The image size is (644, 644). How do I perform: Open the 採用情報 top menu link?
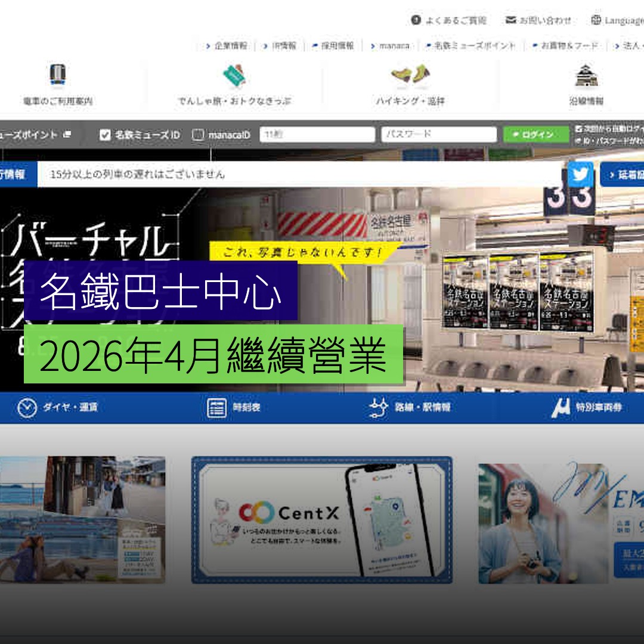[337, 45]
